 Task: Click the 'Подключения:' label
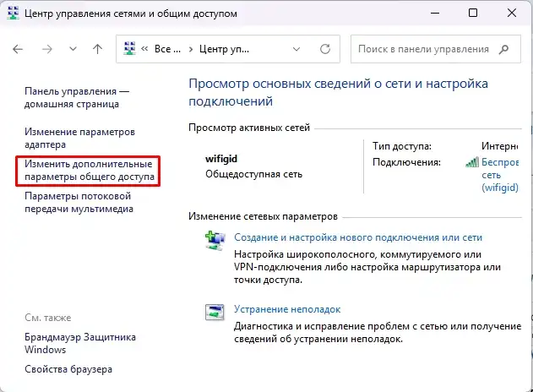pos(406,162)
